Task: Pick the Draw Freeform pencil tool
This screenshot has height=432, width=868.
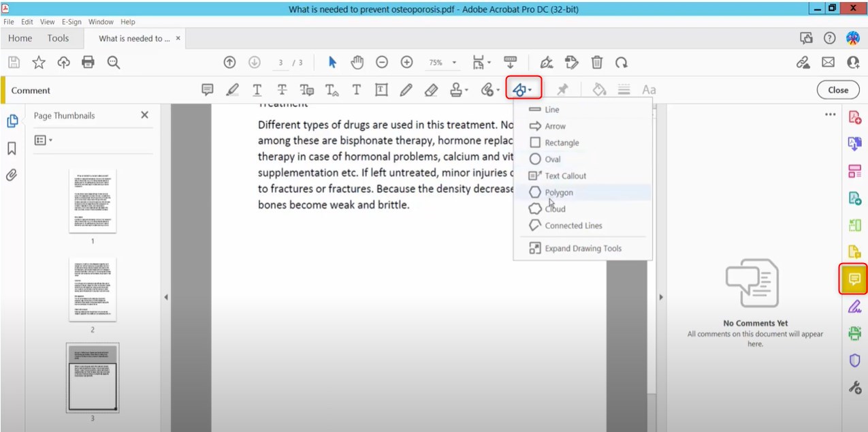Action: [406, 89]
